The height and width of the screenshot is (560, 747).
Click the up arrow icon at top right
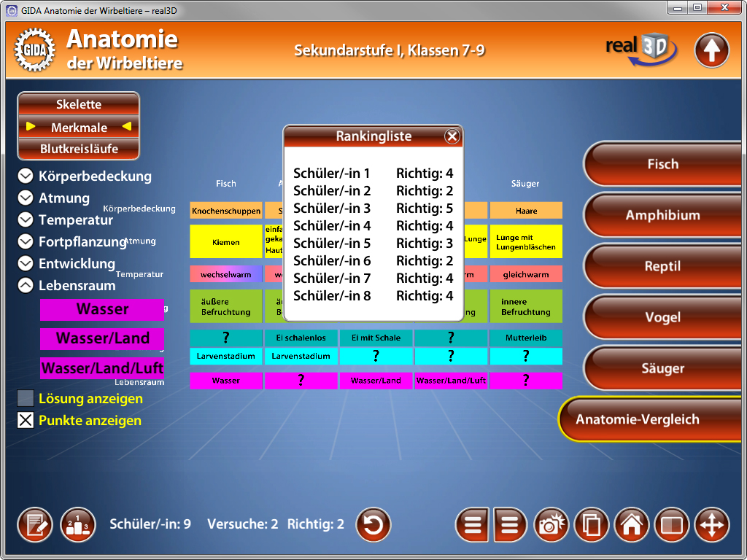coord(711,50)
